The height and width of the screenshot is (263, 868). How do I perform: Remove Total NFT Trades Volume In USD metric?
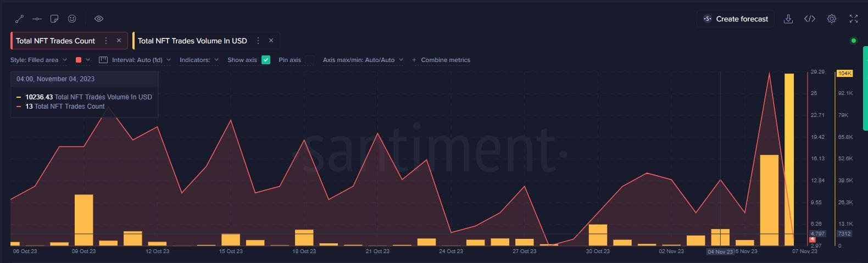pyautogui.click(x=271, y=41)
